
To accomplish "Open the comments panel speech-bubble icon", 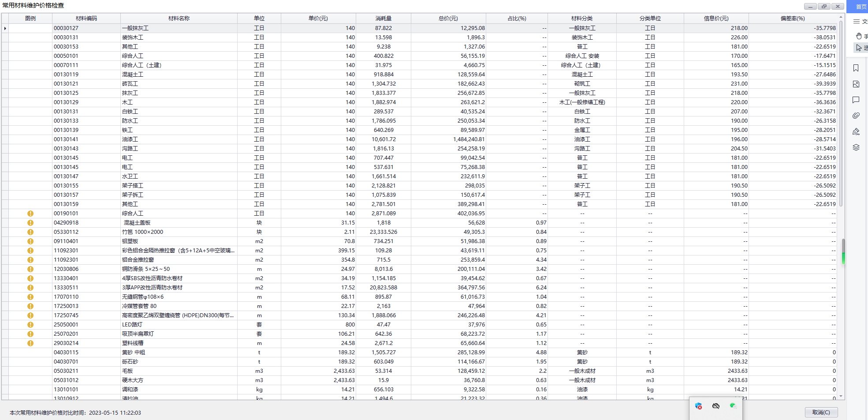I will (856, 100).
